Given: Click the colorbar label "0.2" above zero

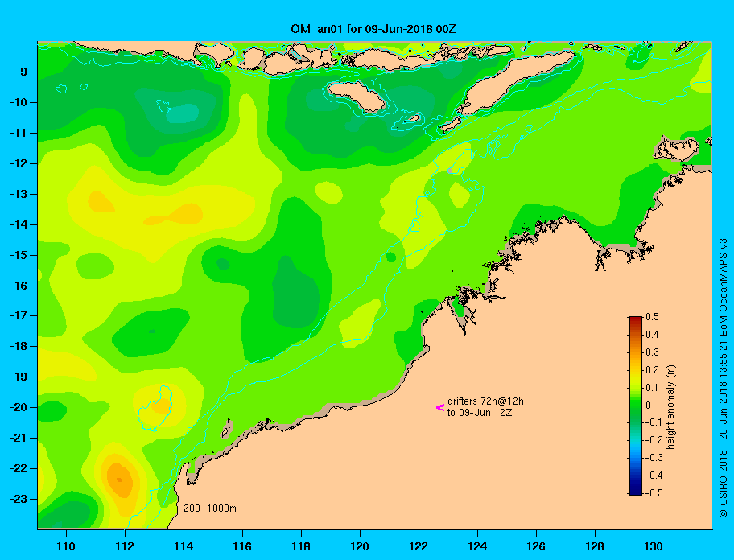Looking at the screenshot, I should (652, 370).
